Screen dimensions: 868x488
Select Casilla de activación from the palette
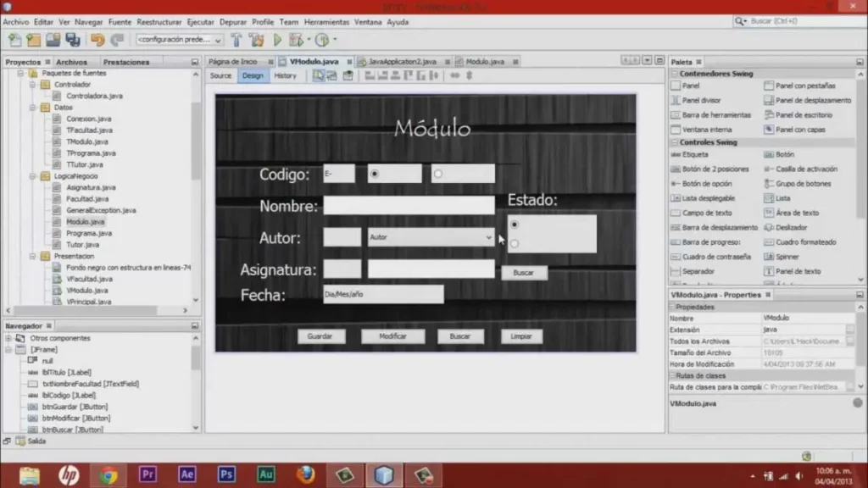coord(805,169)
